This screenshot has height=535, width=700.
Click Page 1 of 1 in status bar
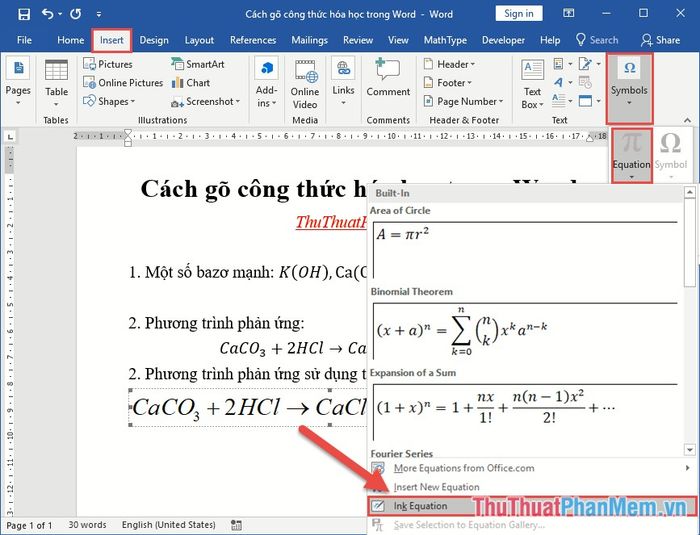(29, 525)
